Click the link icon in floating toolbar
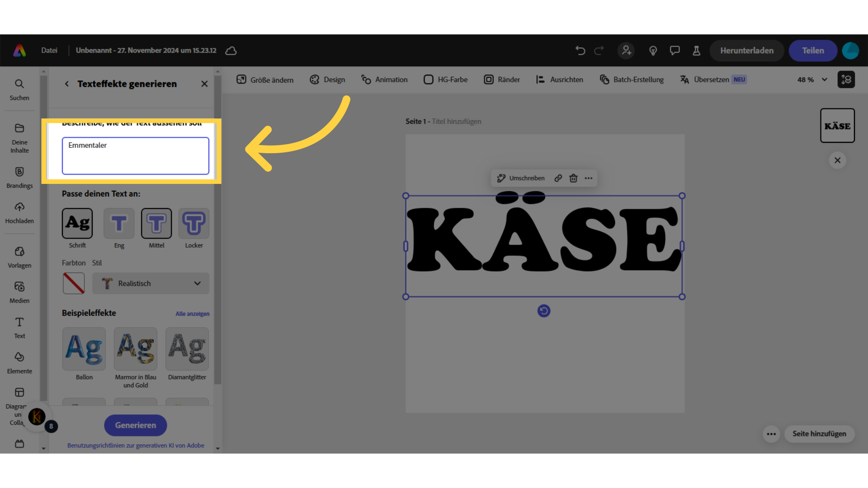Screen dimensions: 868x488 pos(558,178)
